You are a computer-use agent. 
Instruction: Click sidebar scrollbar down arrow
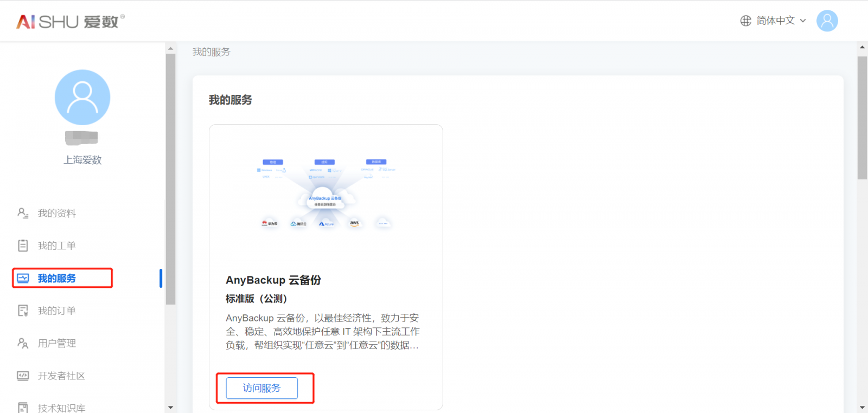point(171,408)
